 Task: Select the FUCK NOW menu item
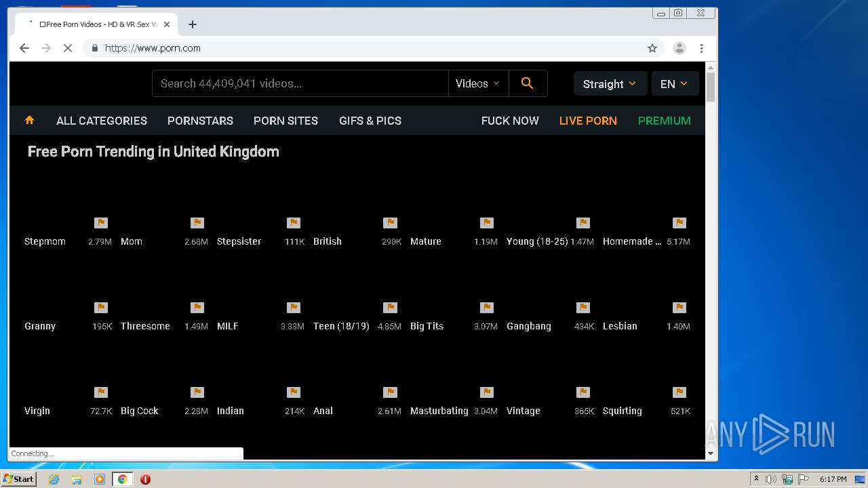[510, 121]
